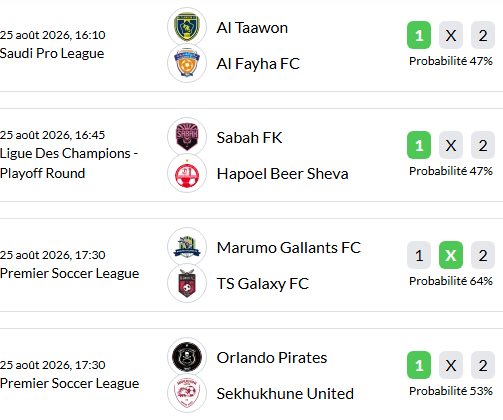Screen dimensions: 503x420
Task: Open Ligue Des Champions Playoff Round link
Action: [69, 163]
